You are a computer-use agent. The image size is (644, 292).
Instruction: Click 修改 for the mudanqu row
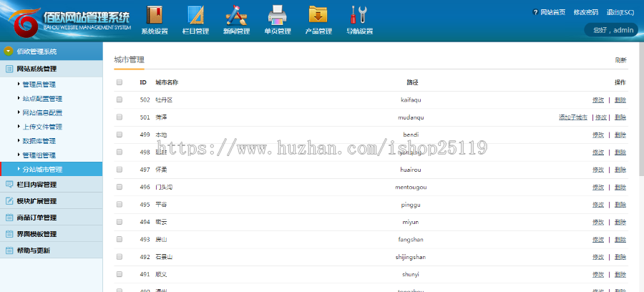[x=601, y=117]
